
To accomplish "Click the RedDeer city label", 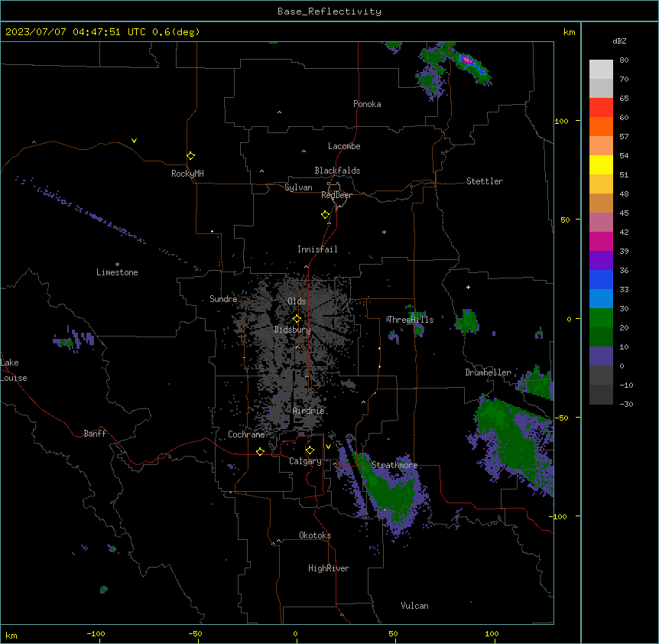I will [336, 195].
